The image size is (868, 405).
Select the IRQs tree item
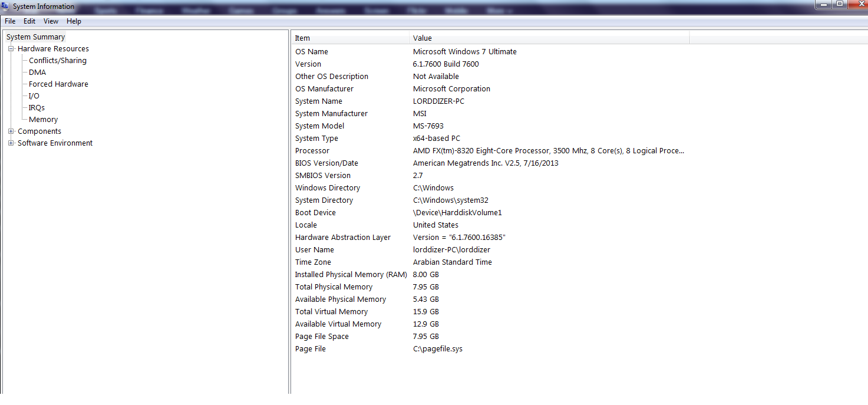[x=37, y=108]
